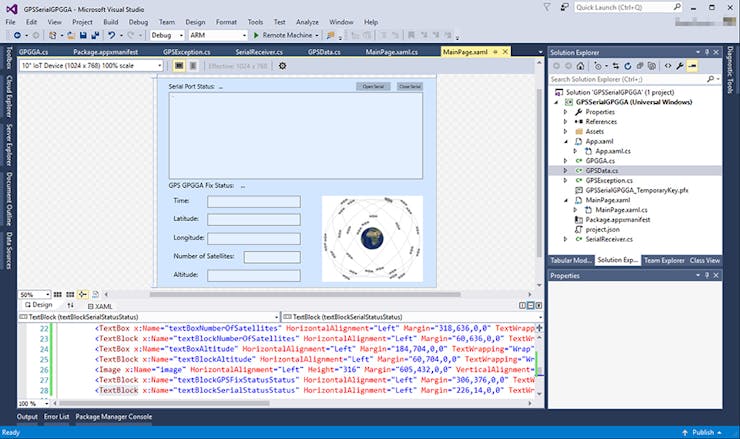Select the satellite globe image in designer

tap(372, 239)
